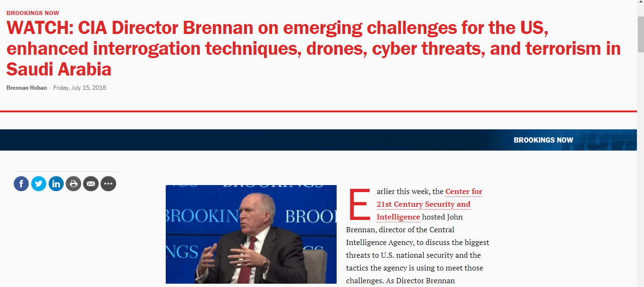This screenshot has height=287, width=644.
Task: Open the BROOKINGS NOW eyebrow label above headline
Action: [x=33, y=13]
